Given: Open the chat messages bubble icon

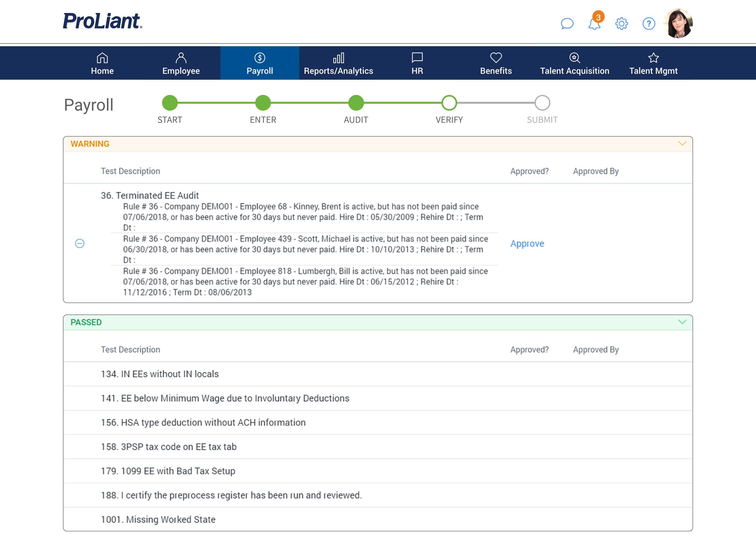Looking at the screenshot, I should (567, 24).
